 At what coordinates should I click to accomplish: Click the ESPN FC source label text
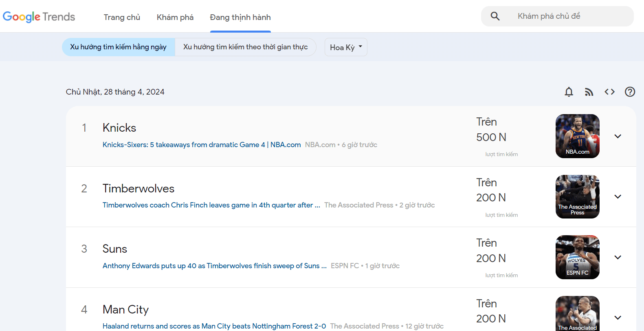coord(345,266)
